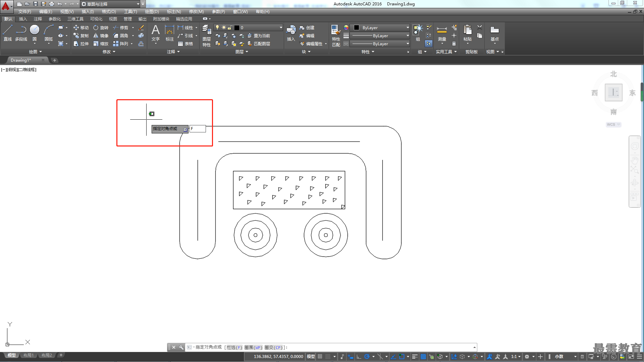
Task: Click the 圆角 (Fillet) tool
Action: (120, 36)
